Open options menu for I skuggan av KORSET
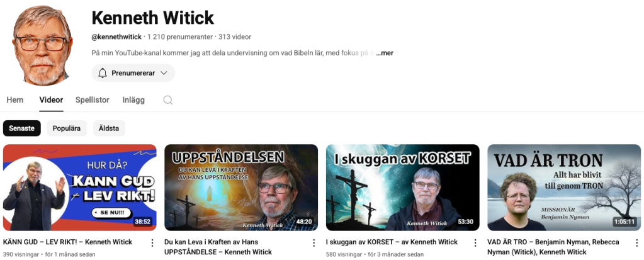Image resolution: width=644 pixels, height=260 pixels. (x=475, y=243)
